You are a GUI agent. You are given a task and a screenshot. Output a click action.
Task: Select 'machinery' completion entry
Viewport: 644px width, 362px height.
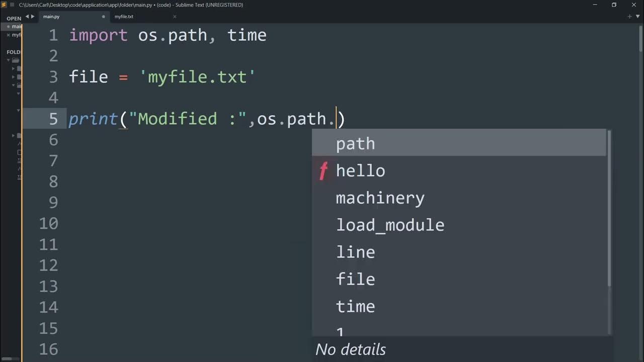coord(380,198)
